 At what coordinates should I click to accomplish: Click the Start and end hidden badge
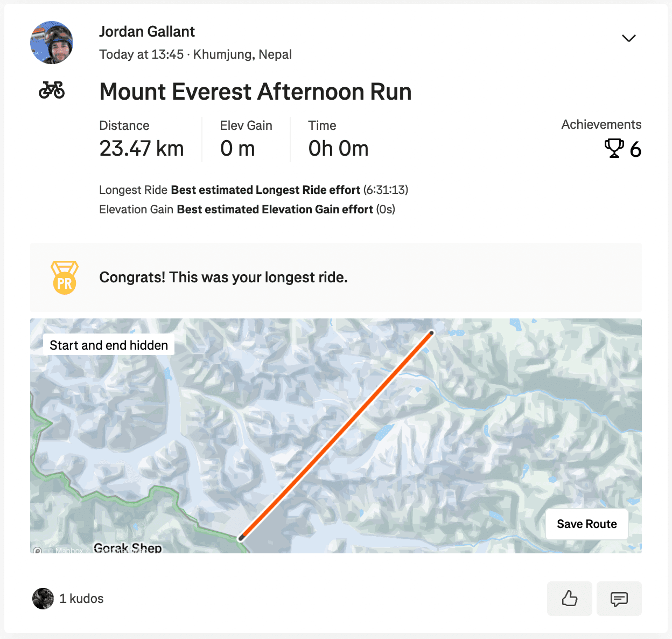click(x=108, y=345)
